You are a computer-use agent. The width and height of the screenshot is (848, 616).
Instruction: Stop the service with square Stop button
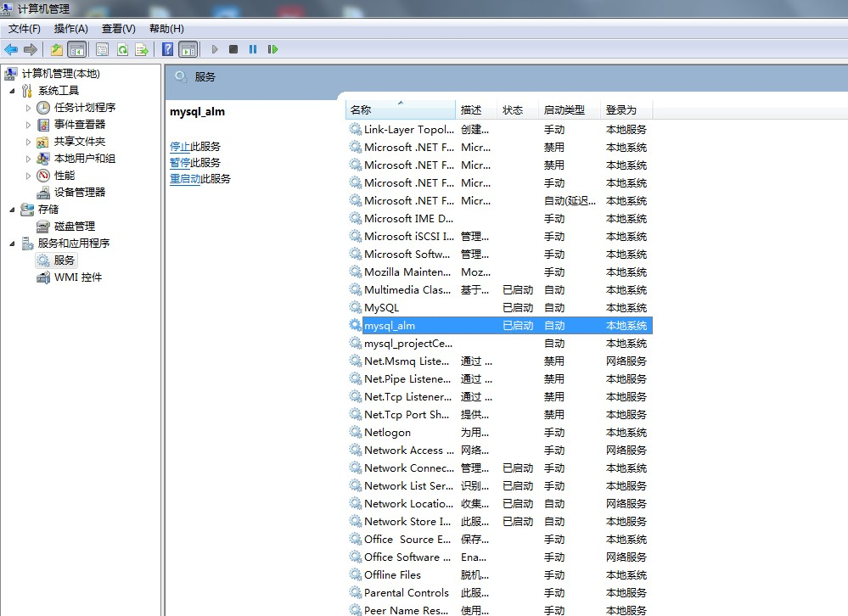(233, 49)
